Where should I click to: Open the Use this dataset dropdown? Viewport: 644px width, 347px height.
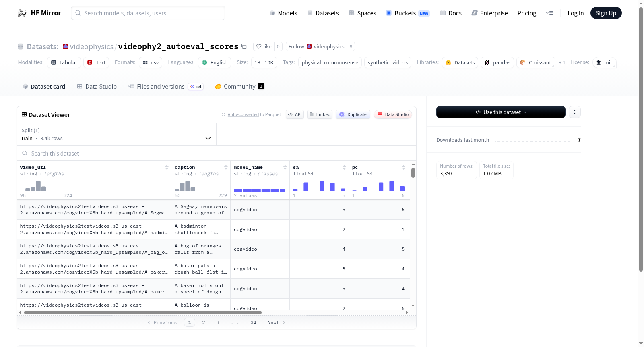coord(501,112)
